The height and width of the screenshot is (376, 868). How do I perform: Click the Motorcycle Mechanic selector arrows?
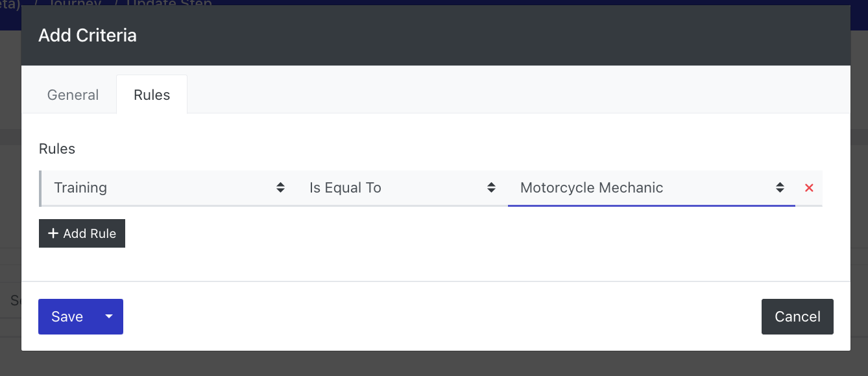[x=780, y=188]
